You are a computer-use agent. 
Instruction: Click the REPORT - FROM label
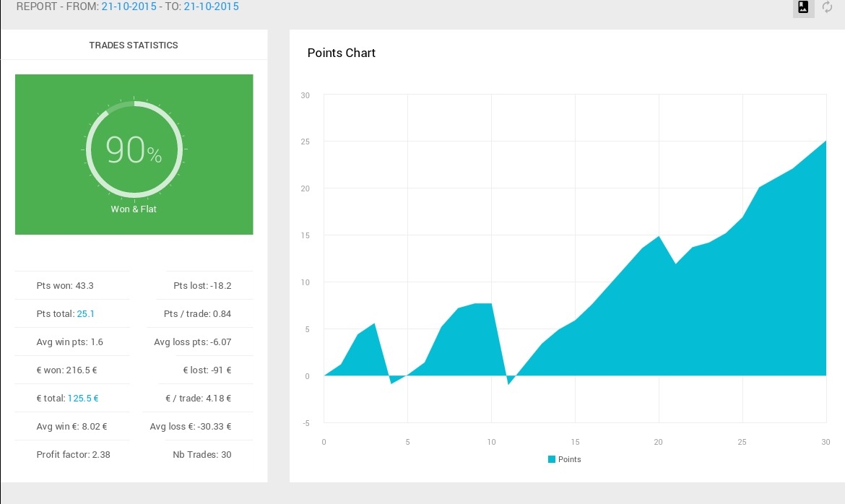point(58,6)
